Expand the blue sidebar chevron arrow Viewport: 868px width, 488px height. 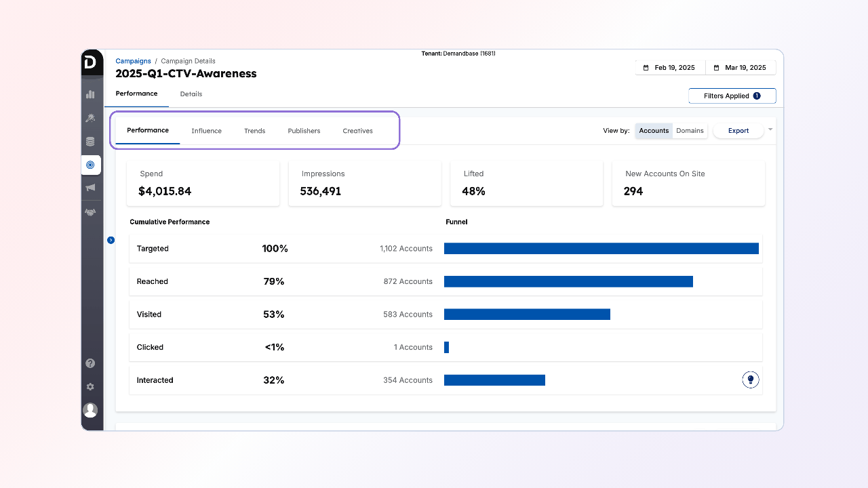111,240
